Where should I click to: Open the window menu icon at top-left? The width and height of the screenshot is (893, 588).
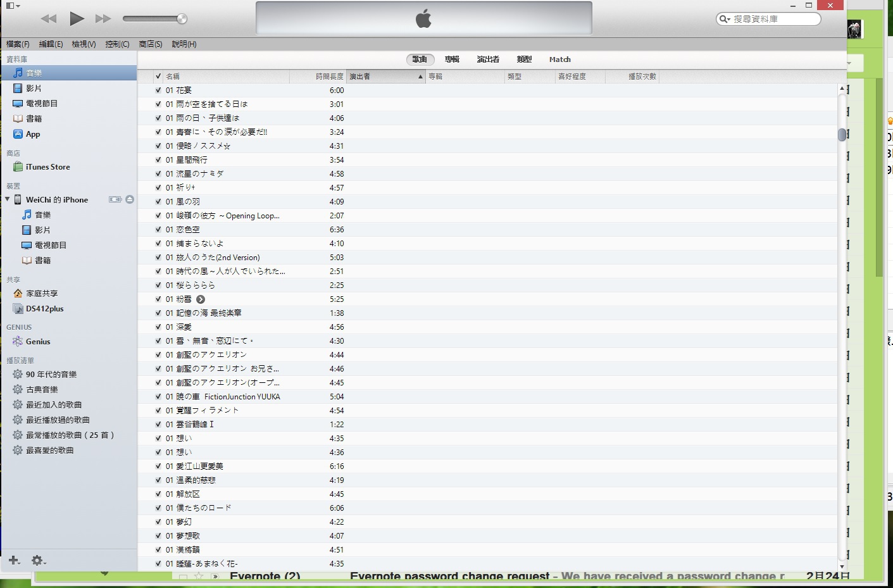(13, 6)
